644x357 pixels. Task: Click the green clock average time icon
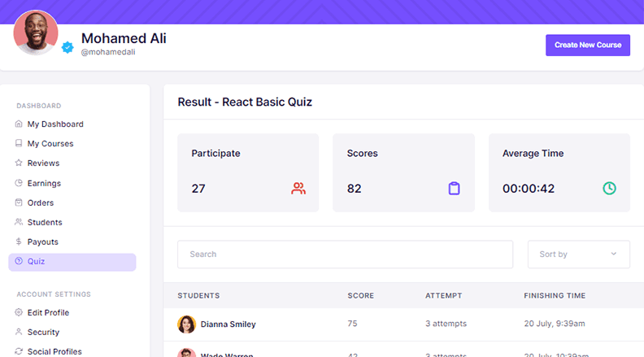point(609,189)
